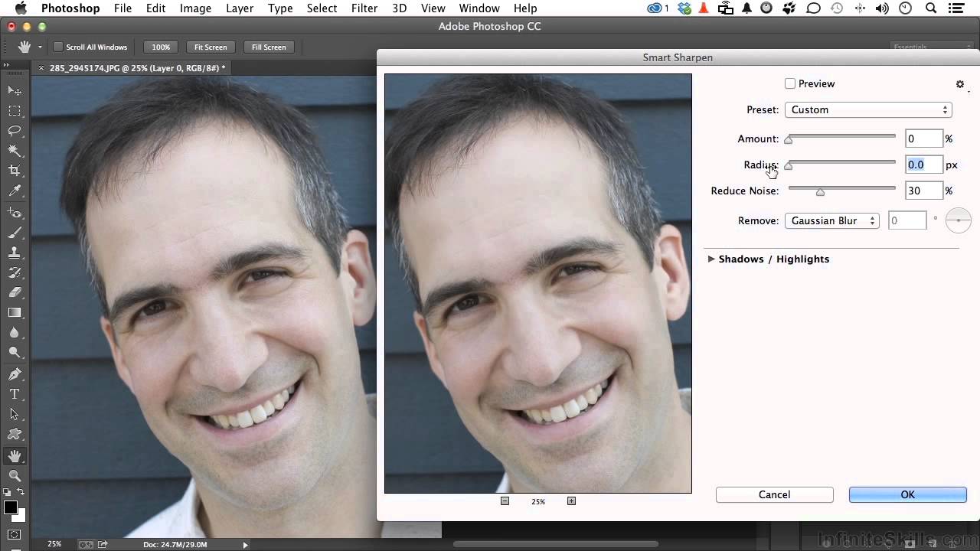Activate the Pen tool

pyautogui.click(x=15, y=374)
